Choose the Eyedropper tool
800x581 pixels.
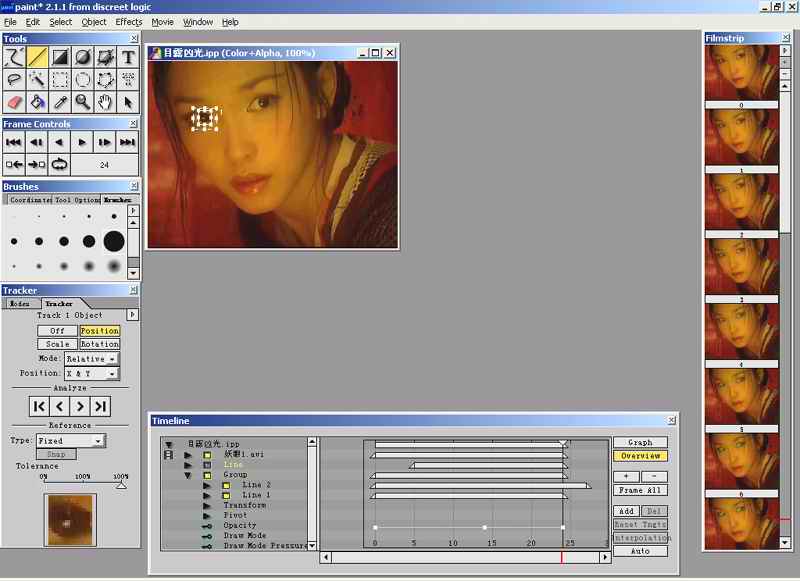point(60,101)
